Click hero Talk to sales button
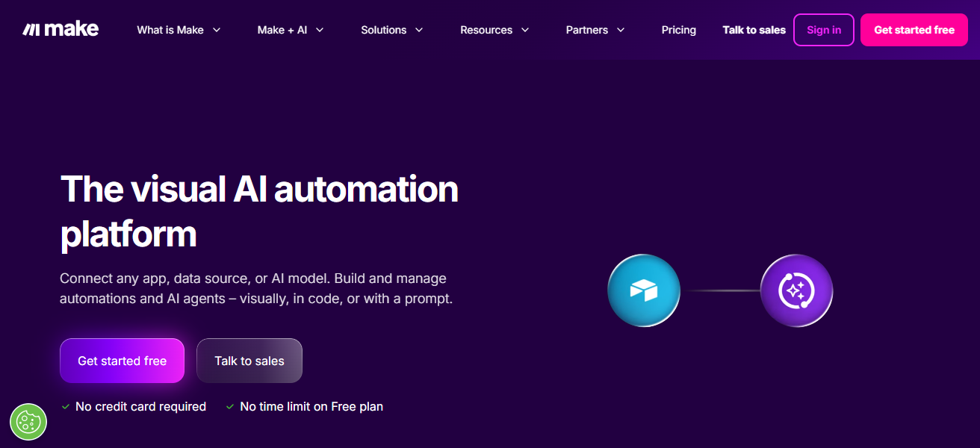 [249, 361]
